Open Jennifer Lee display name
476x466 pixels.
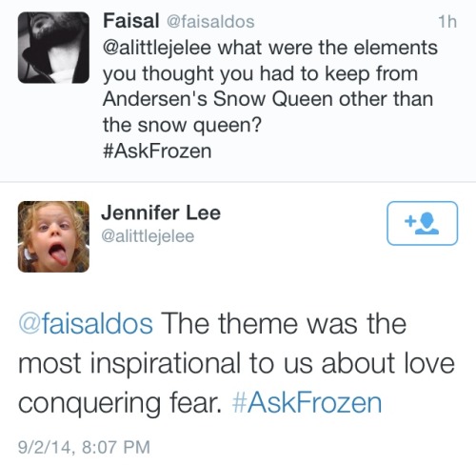coord(161,213)
